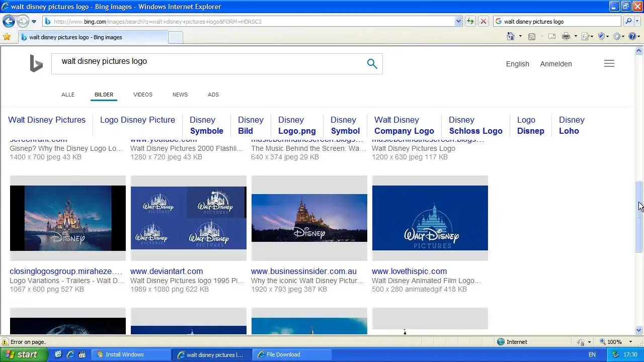Click the 'Disney Logo.png' related search
Image resolution: width=644 pixels, height=362 pixels.
point(297,125)
